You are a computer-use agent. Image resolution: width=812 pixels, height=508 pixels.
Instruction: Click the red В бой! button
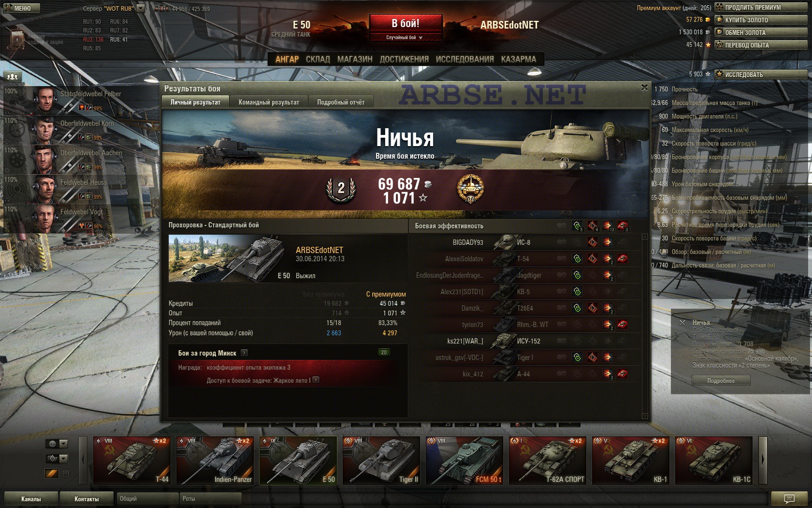tap(406, 23)
